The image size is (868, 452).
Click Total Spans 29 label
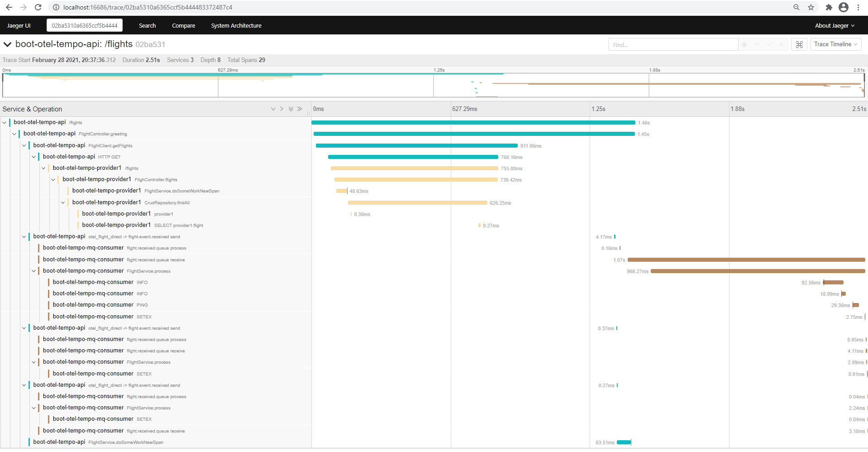coord(246,60)
